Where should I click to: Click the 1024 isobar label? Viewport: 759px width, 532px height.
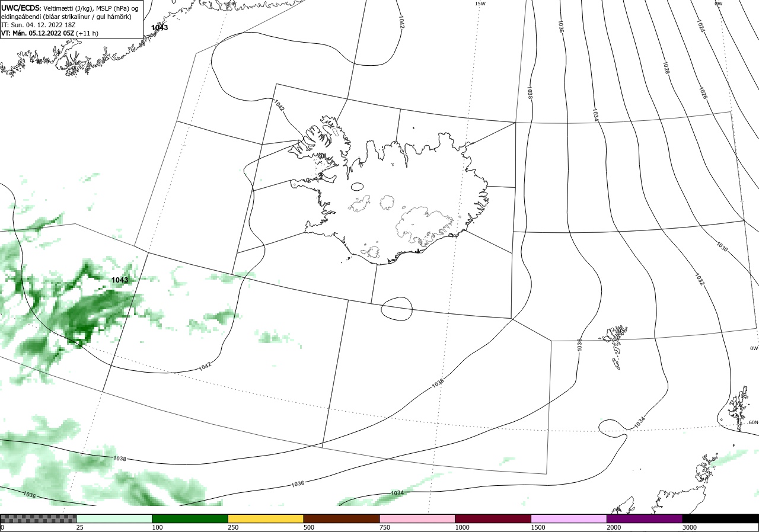pyautogui.click(x=700, y=25)
